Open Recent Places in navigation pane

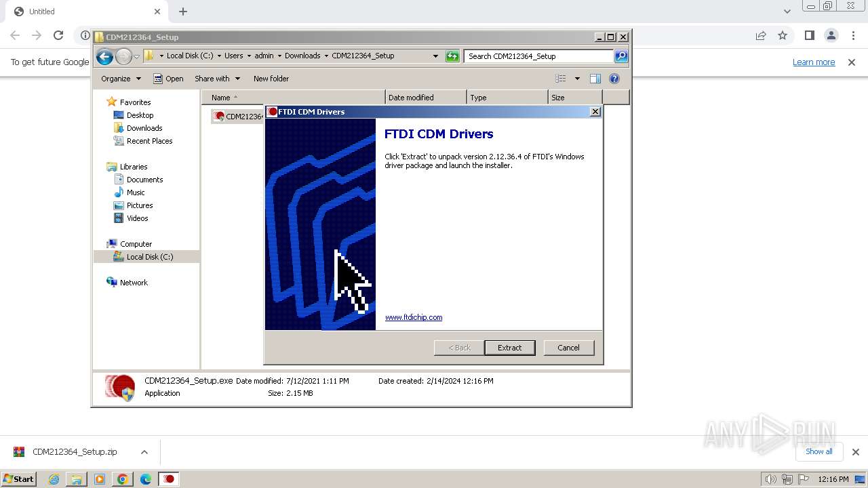(149, 141)
